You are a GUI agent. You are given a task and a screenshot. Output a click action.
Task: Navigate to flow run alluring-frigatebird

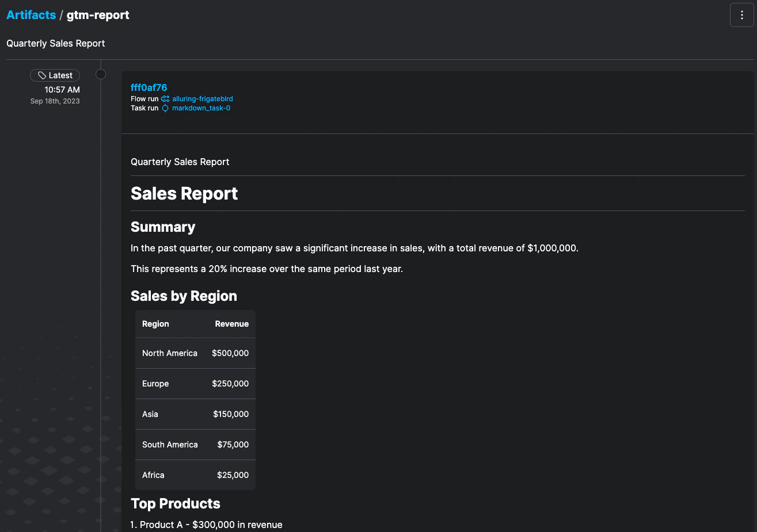click(203, 98)
